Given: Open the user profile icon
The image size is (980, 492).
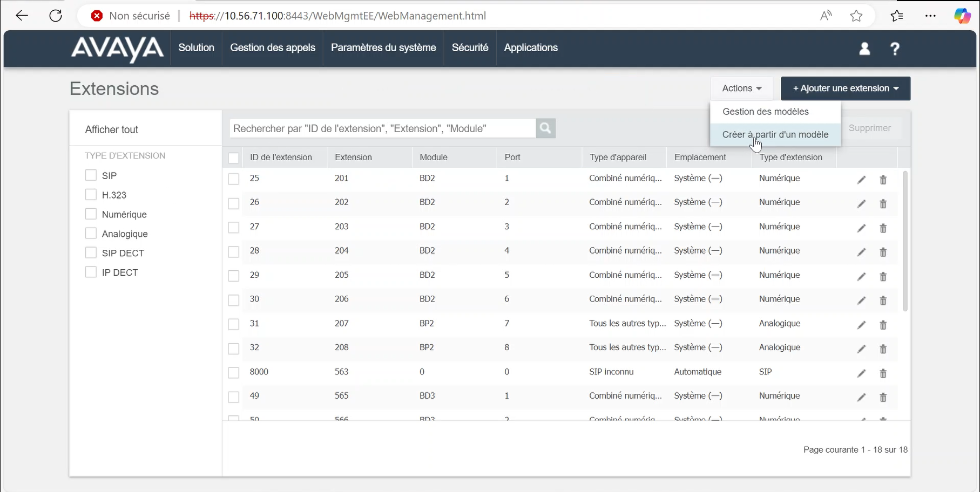Looking at the screenshot, I should [864, 49].
